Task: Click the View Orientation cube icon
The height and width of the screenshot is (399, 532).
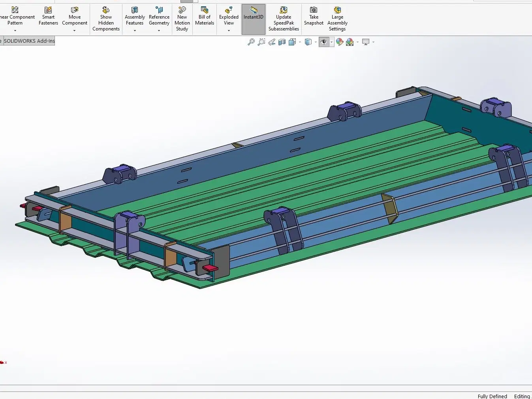Action: [x=292, y=42]
